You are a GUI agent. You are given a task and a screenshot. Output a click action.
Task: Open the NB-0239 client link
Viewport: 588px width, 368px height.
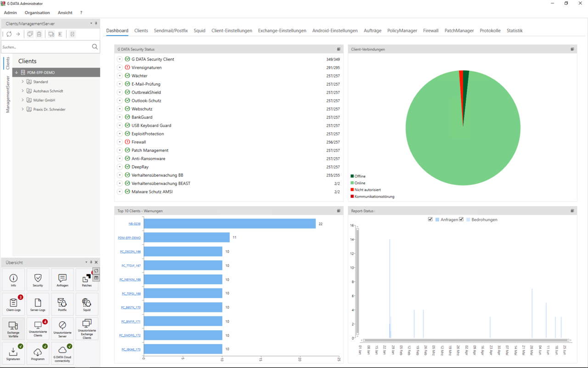click(x=135, y=224)
